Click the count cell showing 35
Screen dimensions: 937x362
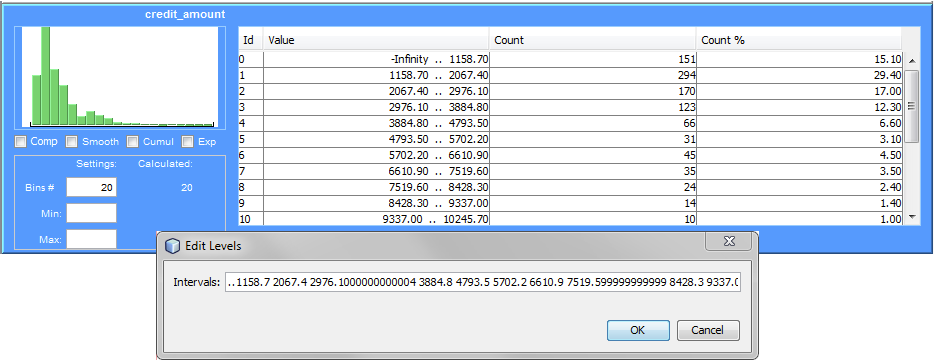[593, 171]
